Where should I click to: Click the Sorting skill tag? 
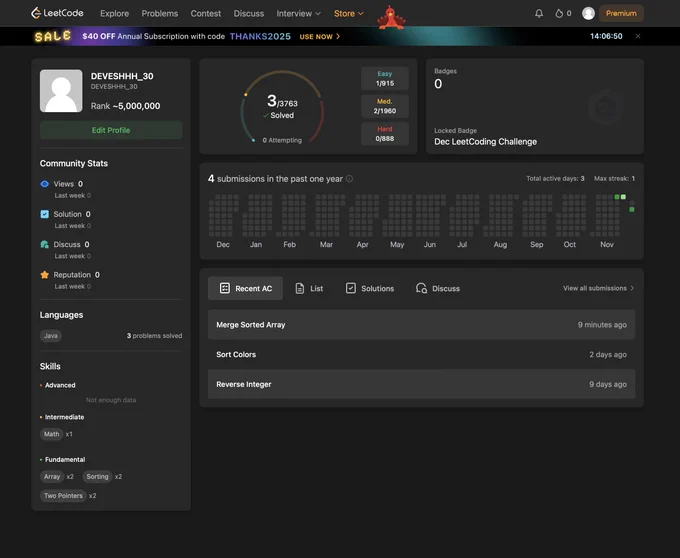pos(97,476)
